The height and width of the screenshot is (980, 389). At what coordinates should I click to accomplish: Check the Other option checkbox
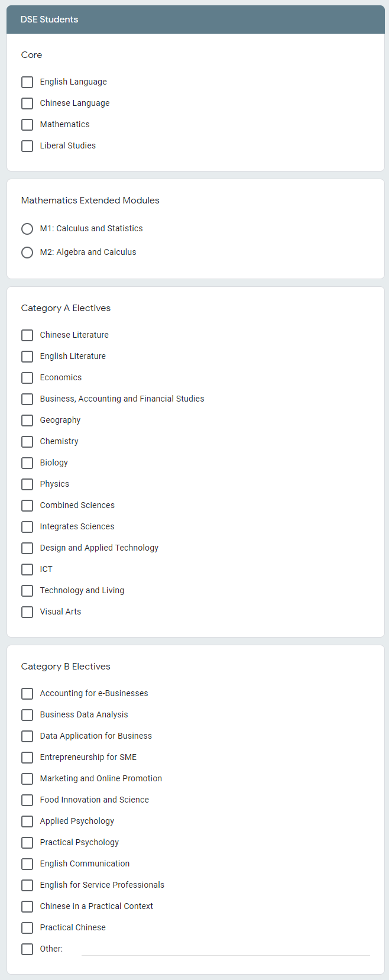(27, 949)
